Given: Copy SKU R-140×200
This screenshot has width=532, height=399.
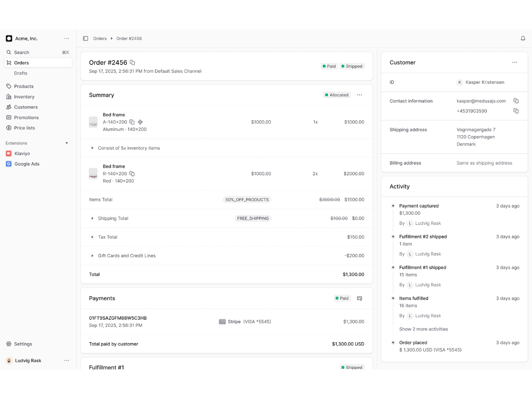Looking at the screenshot, I should click(132, 174).
